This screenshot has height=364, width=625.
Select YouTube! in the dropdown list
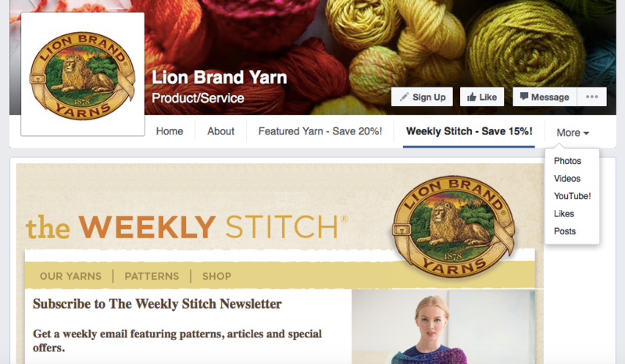(572, 196)
